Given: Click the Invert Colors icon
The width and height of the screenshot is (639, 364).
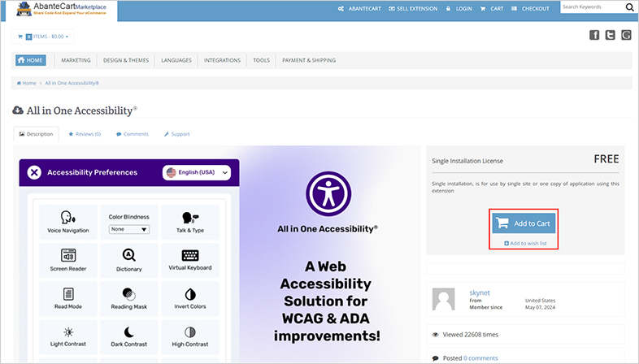Looking at the screenshot, I should (x=190, y=294).
